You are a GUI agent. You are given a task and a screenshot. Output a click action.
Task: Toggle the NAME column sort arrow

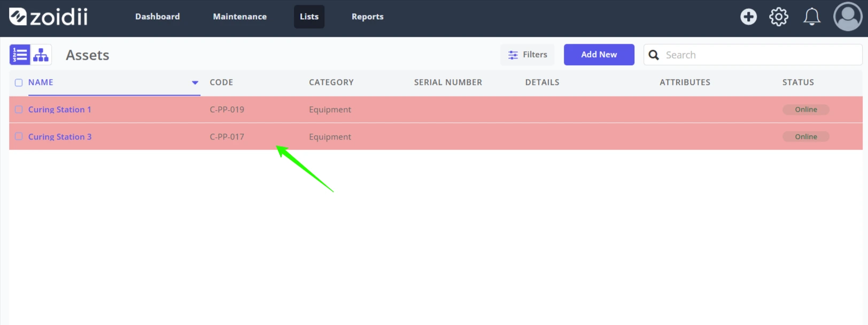click(195, 82)
